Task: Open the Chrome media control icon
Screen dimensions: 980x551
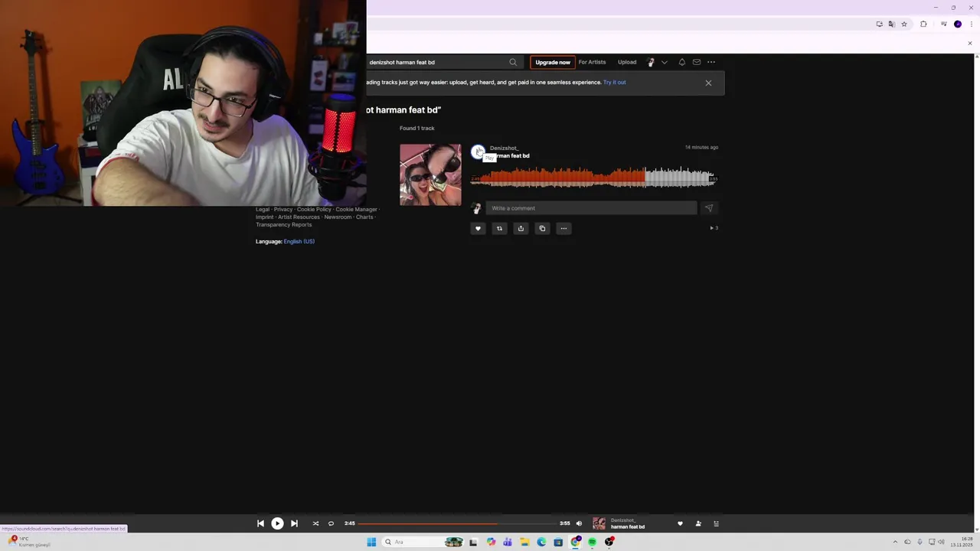Action: point(944,24)
